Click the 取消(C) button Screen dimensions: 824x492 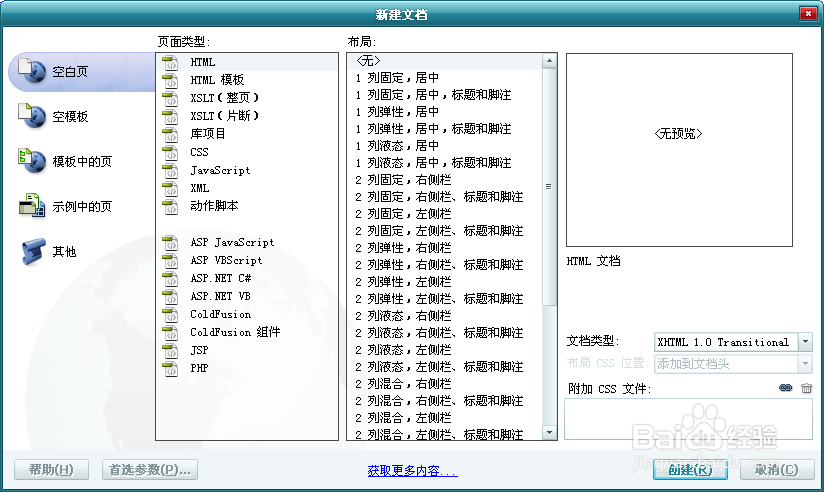click(x=777, y=469)
